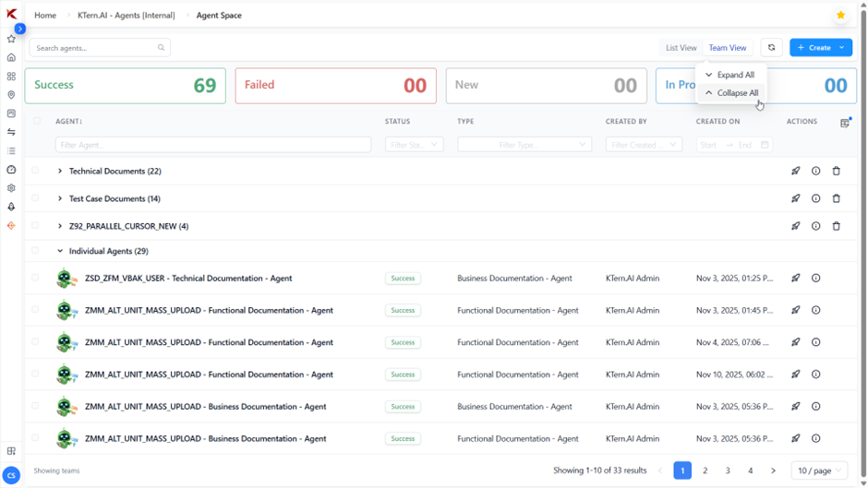868x488 pixels.
Task: Collapse the Individual Agents (29) group
Action: [60, 251]
